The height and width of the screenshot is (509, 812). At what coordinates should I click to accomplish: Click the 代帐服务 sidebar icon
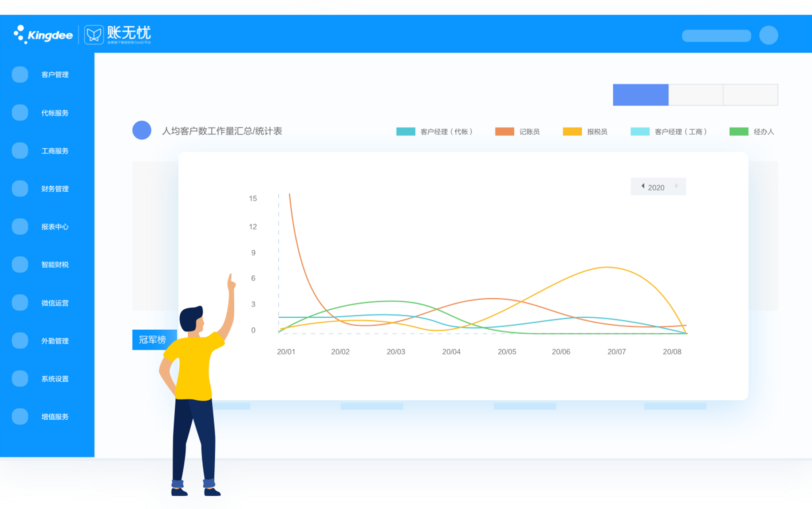20,113
